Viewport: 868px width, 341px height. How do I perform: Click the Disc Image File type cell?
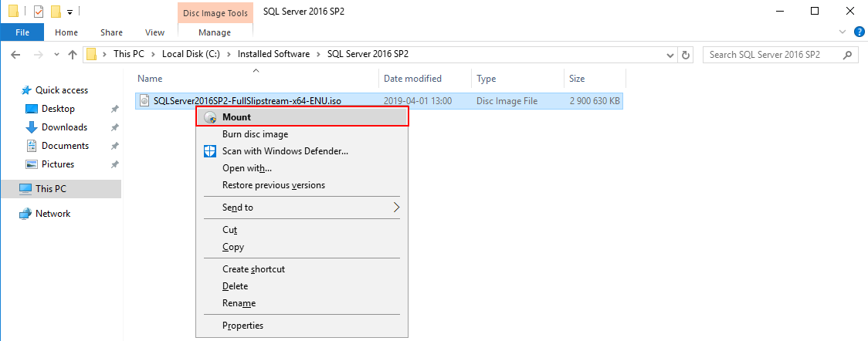click(x=509, y=101)
